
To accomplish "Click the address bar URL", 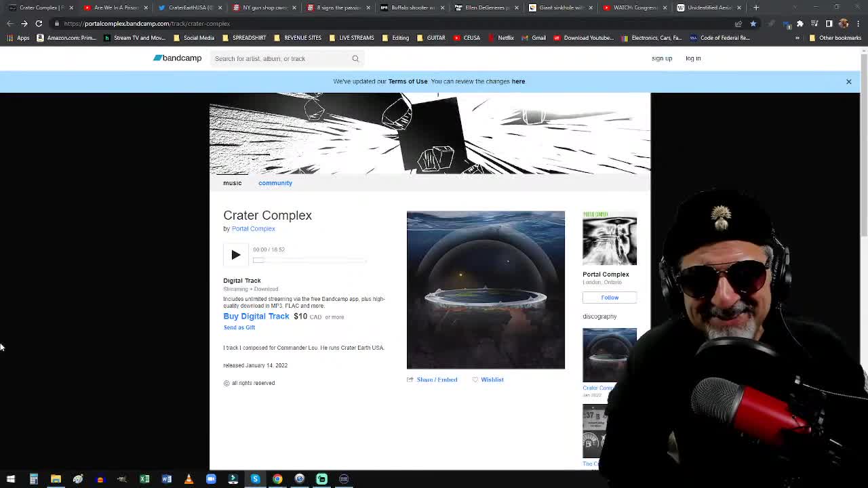I will point(147,24).
